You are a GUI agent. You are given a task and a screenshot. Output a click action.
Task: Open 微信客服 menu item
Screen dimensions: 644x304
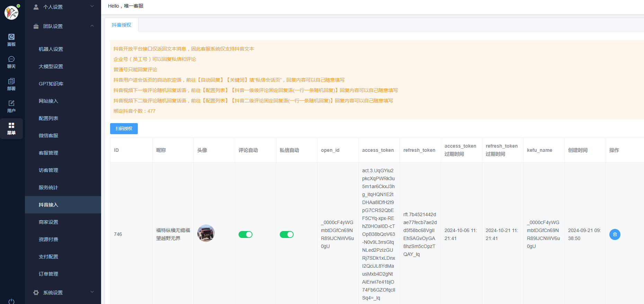click(63, 136)
